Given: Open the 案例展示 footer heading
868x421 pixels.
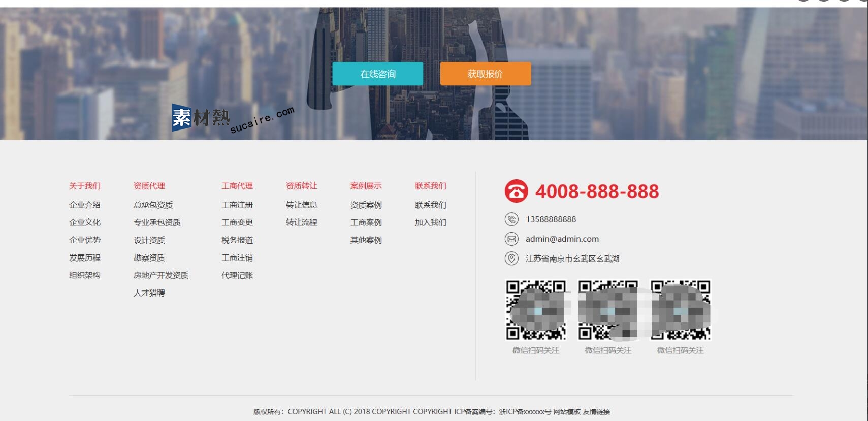Looking at the screenshot, I should pyautogui.click(x=366, y=186).
